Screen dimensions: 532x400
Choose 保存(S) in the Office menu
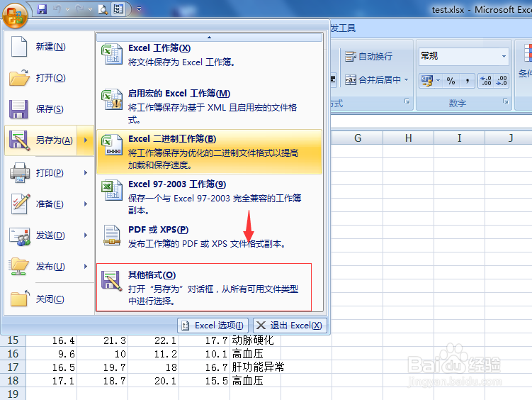(50, 109)
